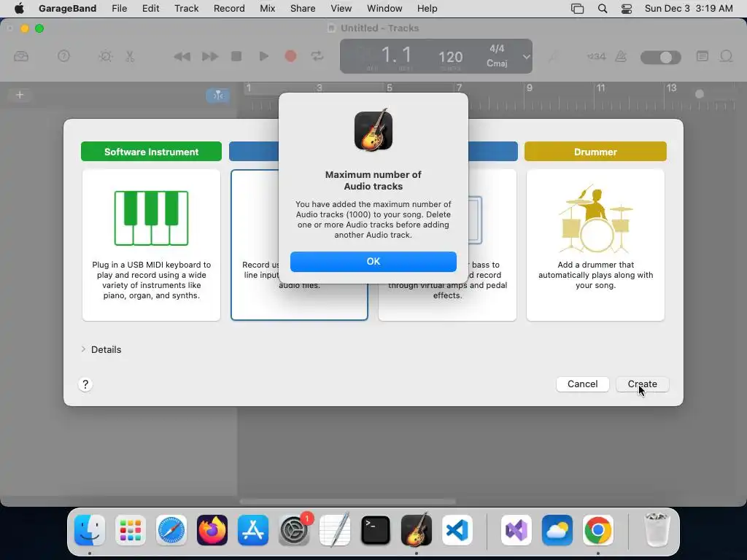Open the File menu

(x=119, y=8)
